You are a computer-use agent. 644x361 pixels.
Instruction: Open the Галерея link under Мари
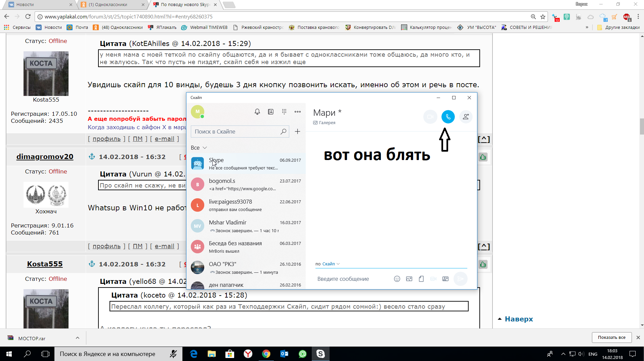pyautogui.click(x=324, y=123)
